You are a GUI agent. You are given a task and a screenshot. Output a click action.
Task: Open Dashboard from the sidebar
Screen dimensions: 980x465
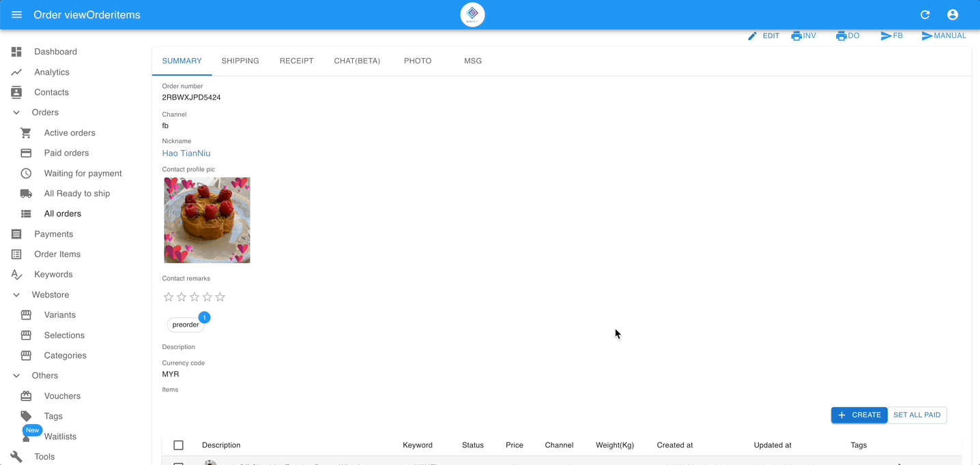55,52
